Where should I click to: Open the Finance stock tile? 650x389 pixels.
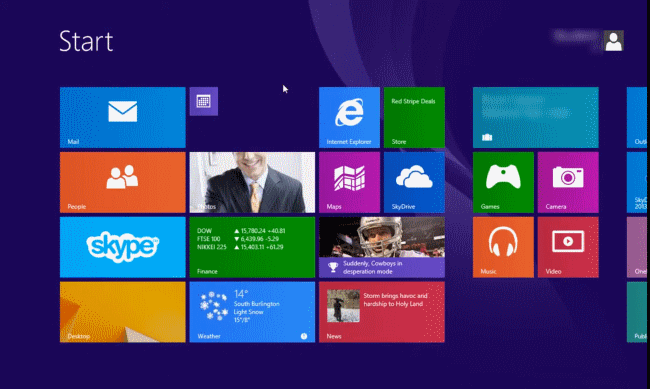252,247
